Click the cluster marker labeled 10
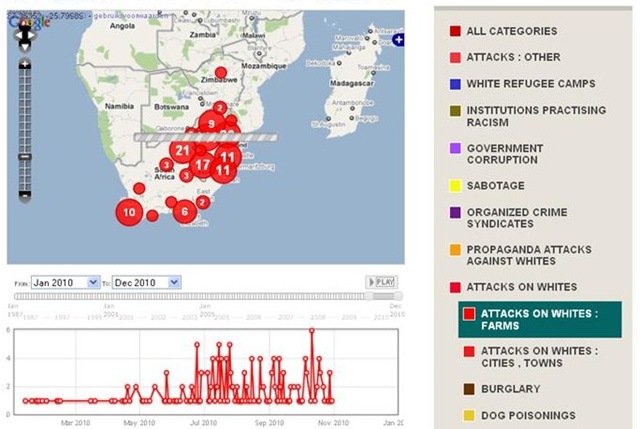Image resolution: width=640 pixels, height=429 pixels. click(x=129, y=212)
